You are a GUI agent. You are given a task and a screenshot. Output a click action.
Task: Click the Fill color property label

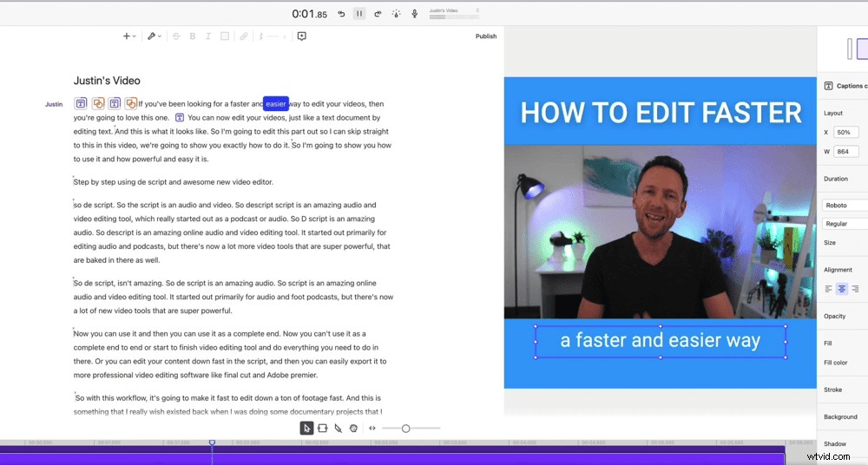tap(836, 363)
